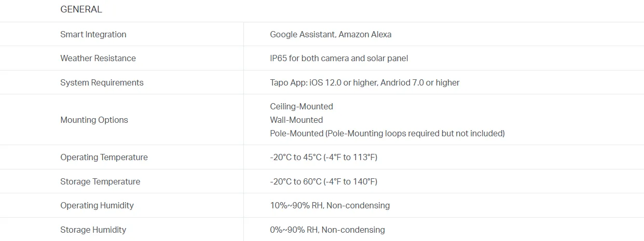Screen dimensions: 644x241
Task: Select the Smart Integration row label
Action: pos(93,34)
